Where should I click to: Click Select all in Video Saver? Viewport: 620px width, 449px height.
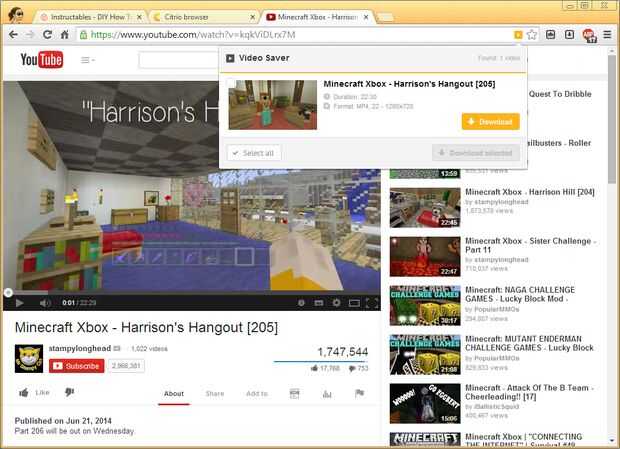pos(254,153)
